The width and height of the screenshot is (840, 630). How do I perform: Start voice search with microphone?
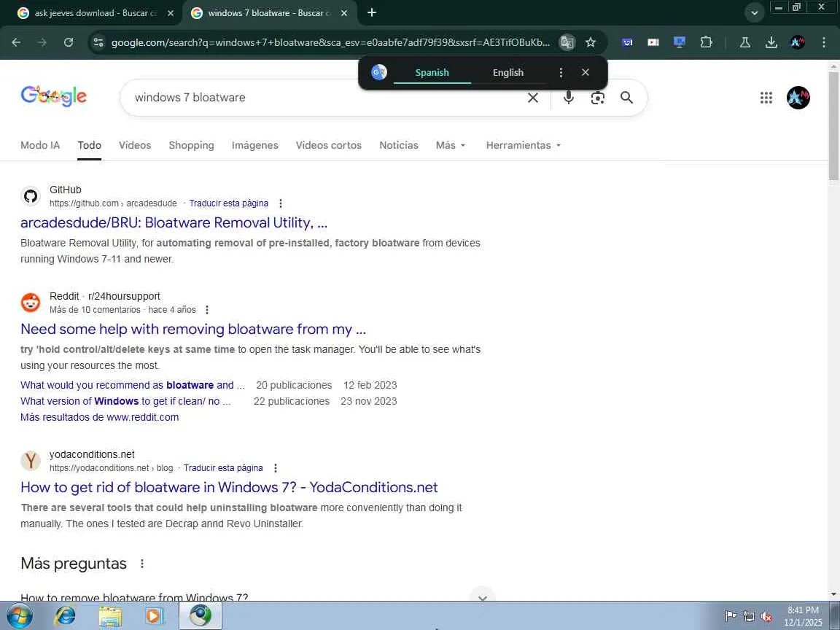pyautogui.click(x=569, y=98)
